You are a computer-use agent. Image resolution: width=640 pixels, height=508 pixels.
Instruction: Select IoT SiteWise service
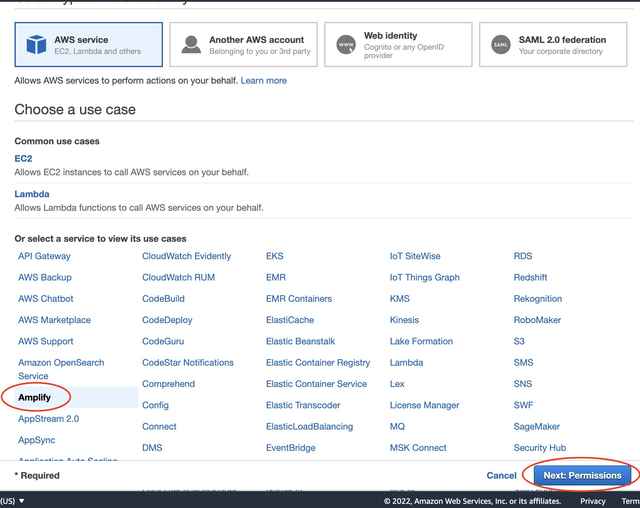[415, 256]
